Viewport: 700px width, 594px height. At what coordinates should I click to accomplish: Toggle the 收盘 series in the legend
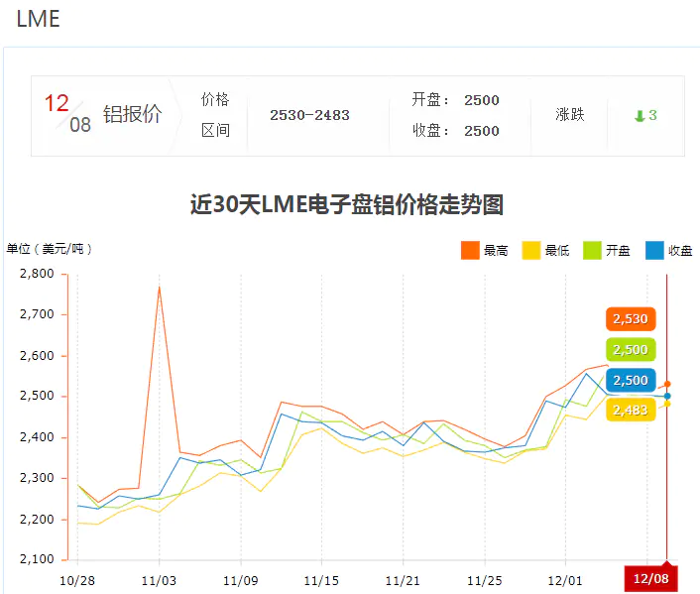click(x=669, y=250)
